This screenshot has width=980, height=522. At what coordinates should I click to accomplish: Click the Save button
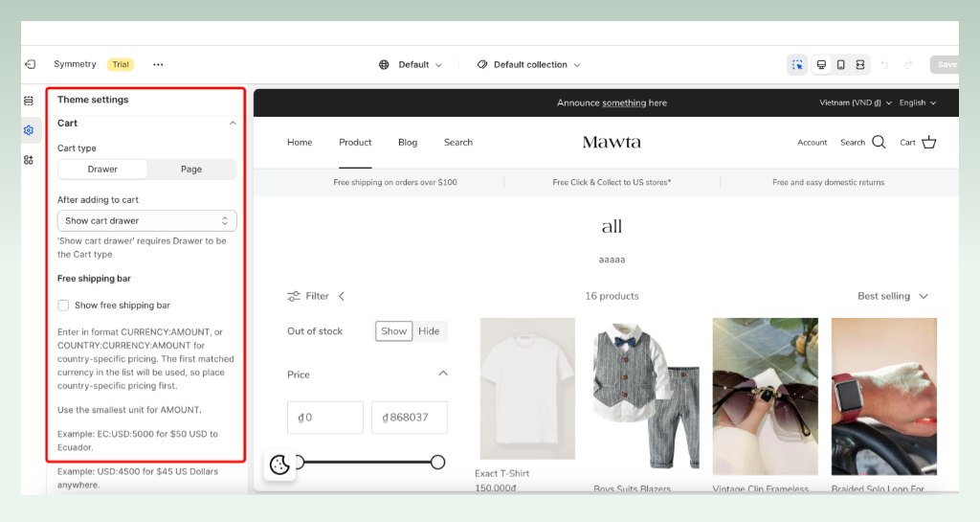point(945,64)
